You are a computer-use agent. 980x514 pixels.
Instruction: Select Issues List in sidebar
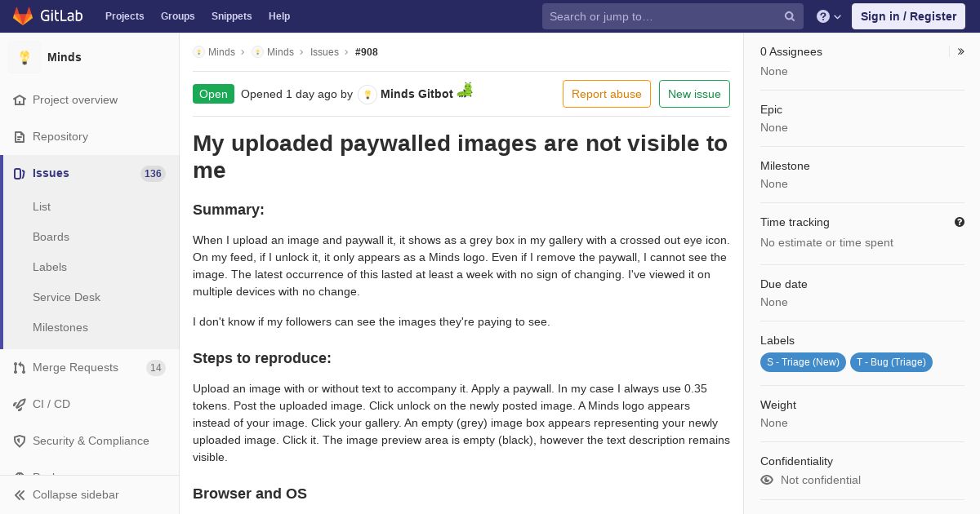pyautogui.click(x=42, y=207)
